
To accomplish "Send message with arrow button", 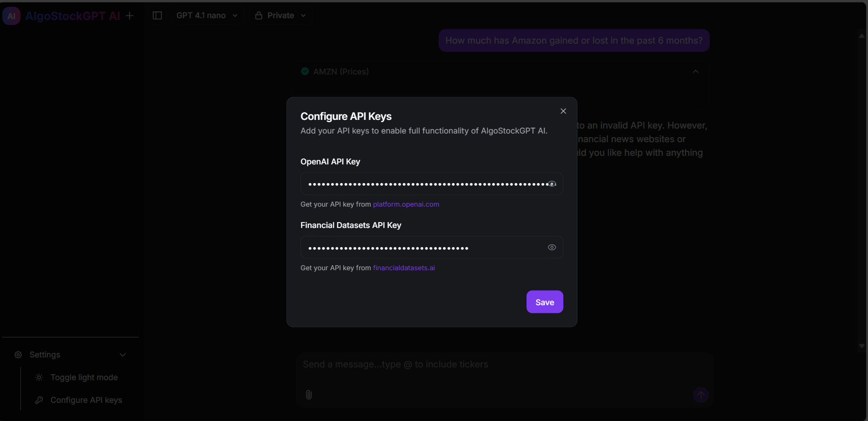I will click(701, 395).
